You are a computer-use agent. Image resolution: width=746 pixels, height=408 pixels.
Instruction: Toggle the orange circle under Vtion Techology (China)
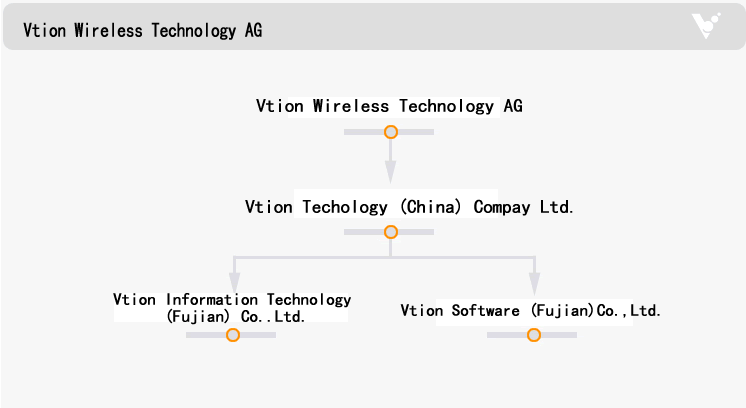391,232
